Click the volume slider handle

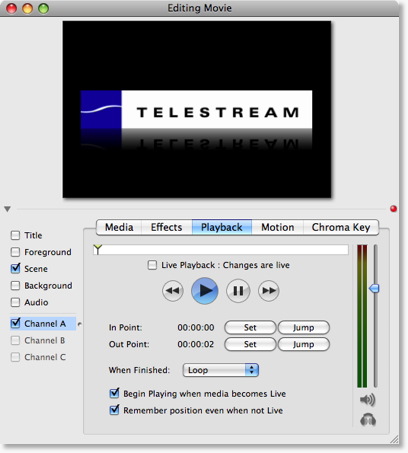click(x=374, y=288)
